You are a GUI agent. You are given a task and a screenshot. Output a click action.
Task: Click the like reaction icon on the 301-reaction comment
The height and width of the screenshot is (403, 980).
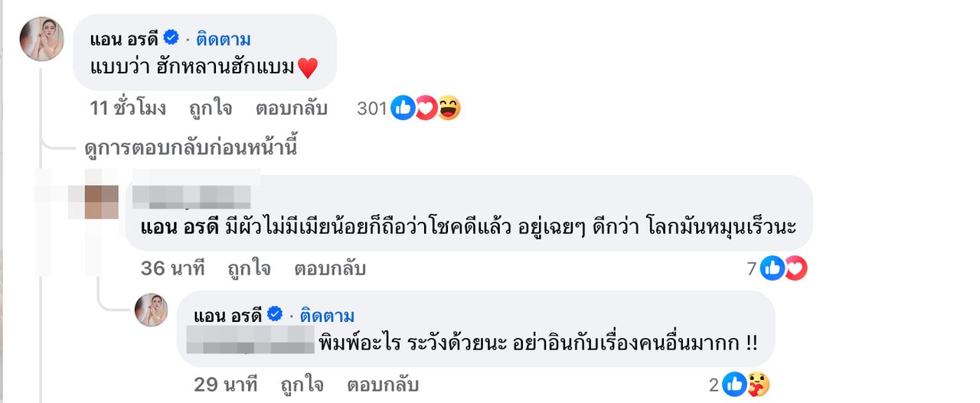pyautogui.click(x=403, y=109)
